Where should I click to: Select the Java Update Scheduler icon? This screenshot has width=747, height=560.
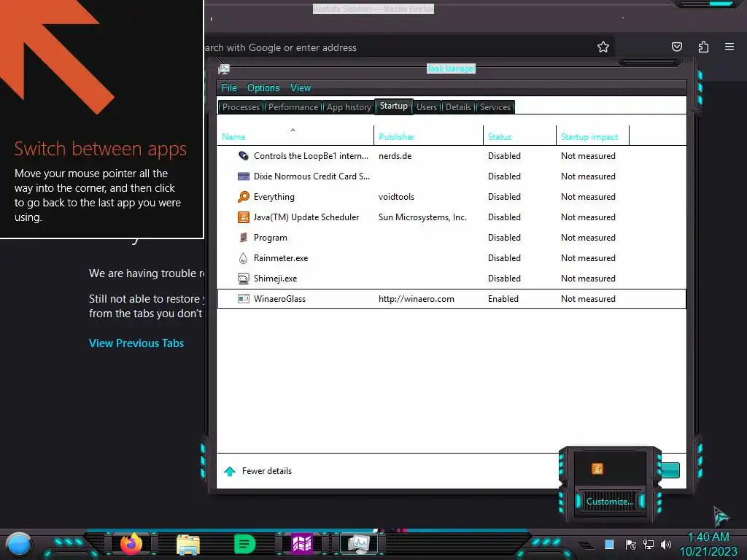[x=244, y=217]
